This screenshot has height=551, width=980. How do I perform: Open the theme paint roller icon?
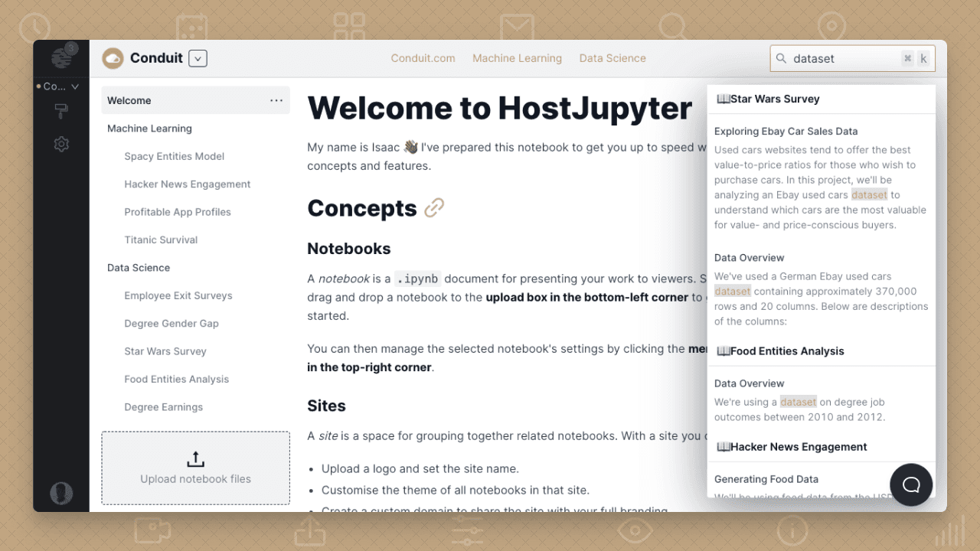(61, 112)
